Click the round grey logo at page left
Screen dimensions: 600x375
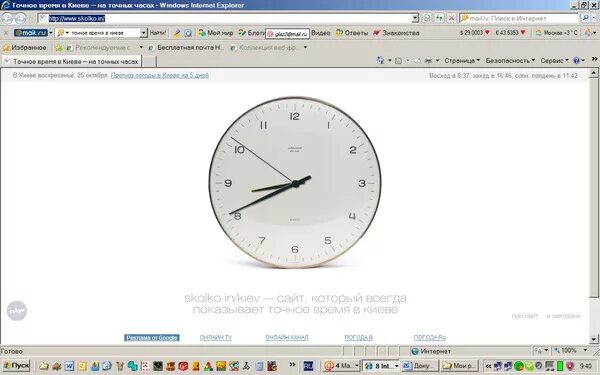(x=17, y=311)
